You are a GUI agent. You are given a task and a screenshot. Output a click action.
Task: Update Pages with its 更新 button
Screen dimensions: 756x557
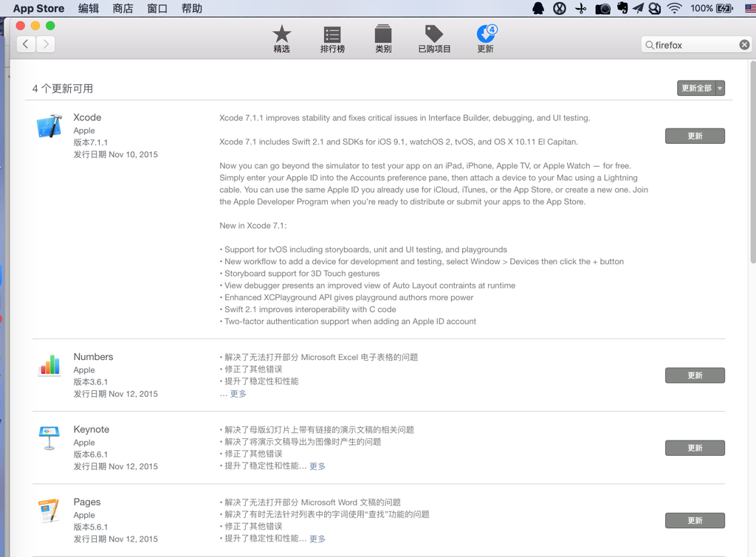coord(695,520)
